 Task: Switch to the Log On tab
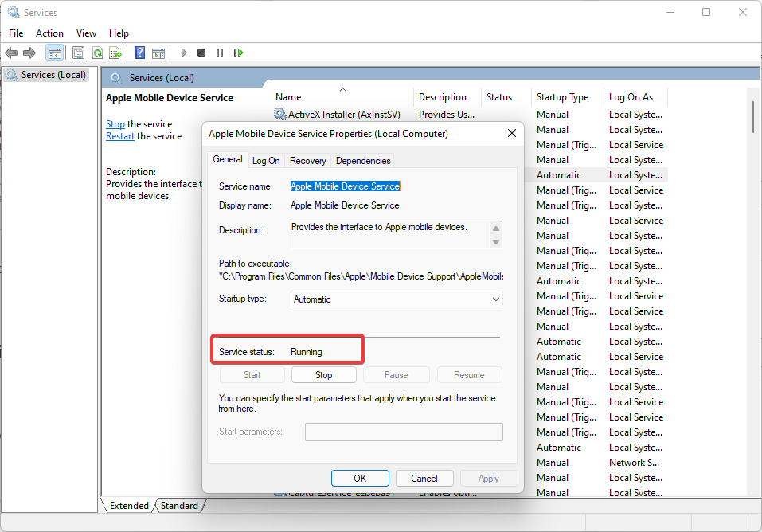pyautogui.click(x=266, y=161)
